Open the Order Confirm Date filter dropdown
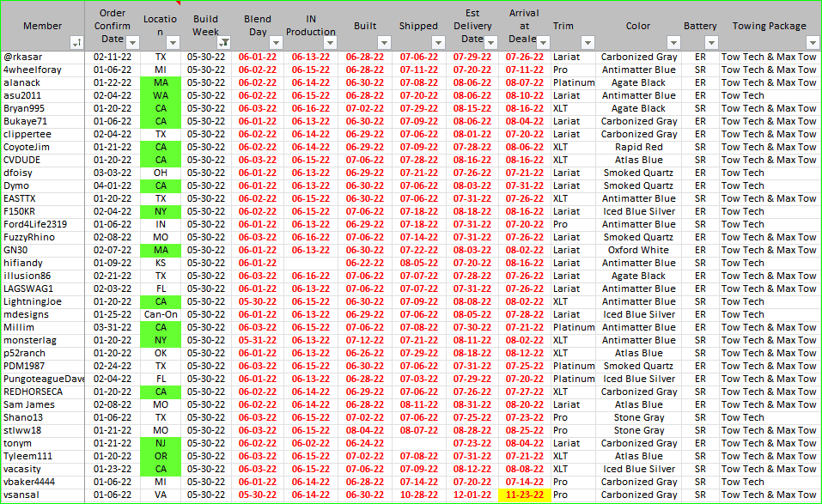This screenshot has height=504, width=822. click(x=133, y=42)
